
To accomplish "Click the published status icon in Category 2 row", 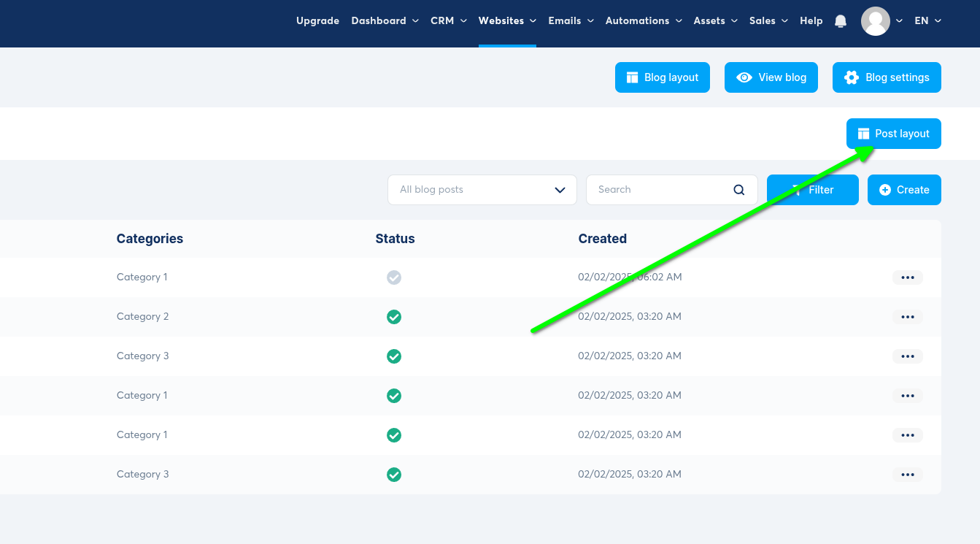I will click(394, 317).
